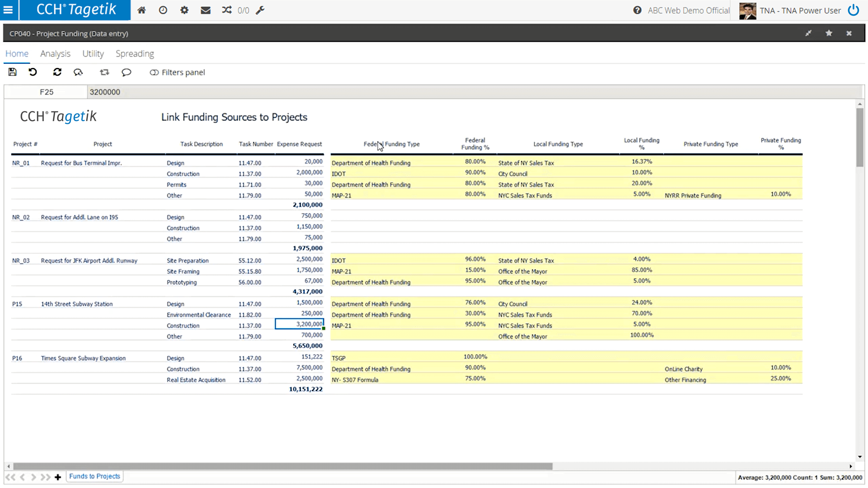Select 'Request for Addl. Lane on I95' cell

pyautogui.click(x=79, y=217)
